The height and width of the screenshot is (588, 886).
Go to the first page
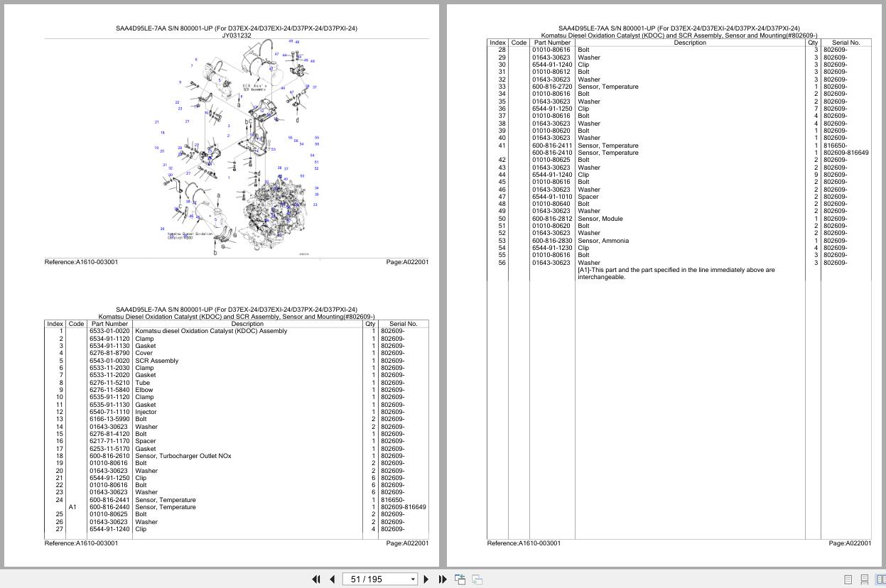click(x=316, y=579)
